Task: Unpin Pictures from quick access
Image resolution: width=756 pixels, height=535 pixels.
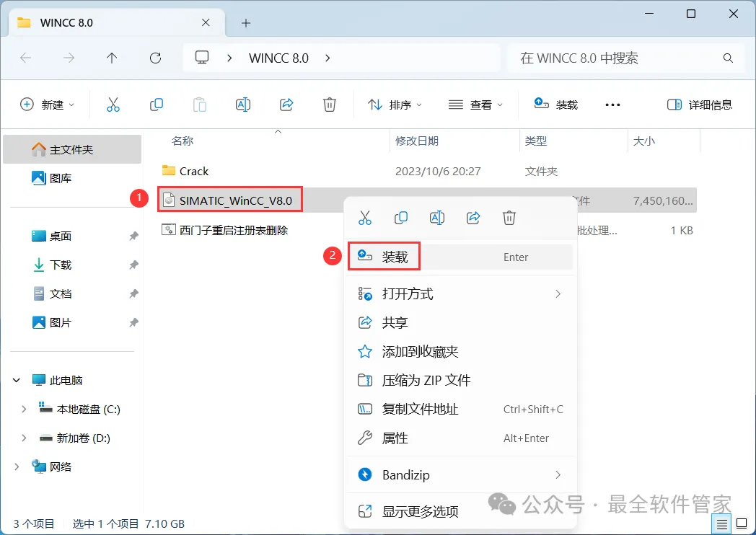Action: [x=133, y=322]
